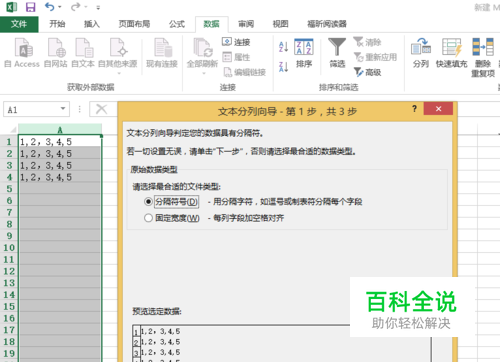Close the 文本分列向导 dialog

point(438,109)
